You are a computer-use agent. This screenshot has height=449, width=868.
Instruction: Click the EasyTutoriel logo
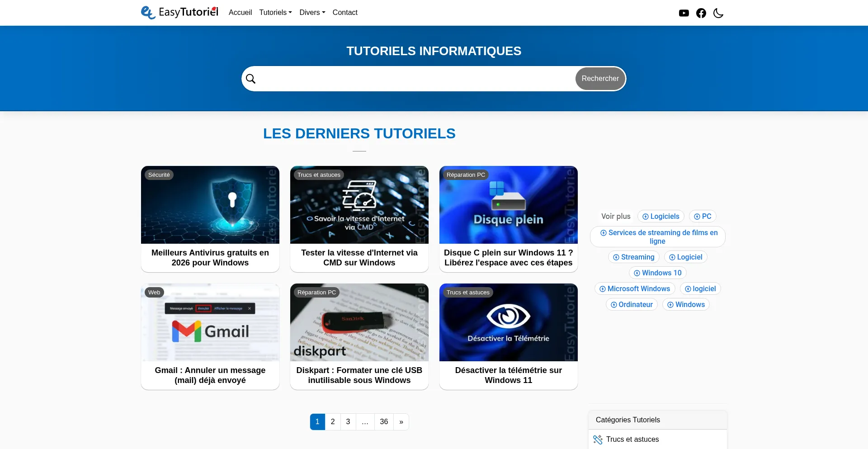click(x=179, y=12)
